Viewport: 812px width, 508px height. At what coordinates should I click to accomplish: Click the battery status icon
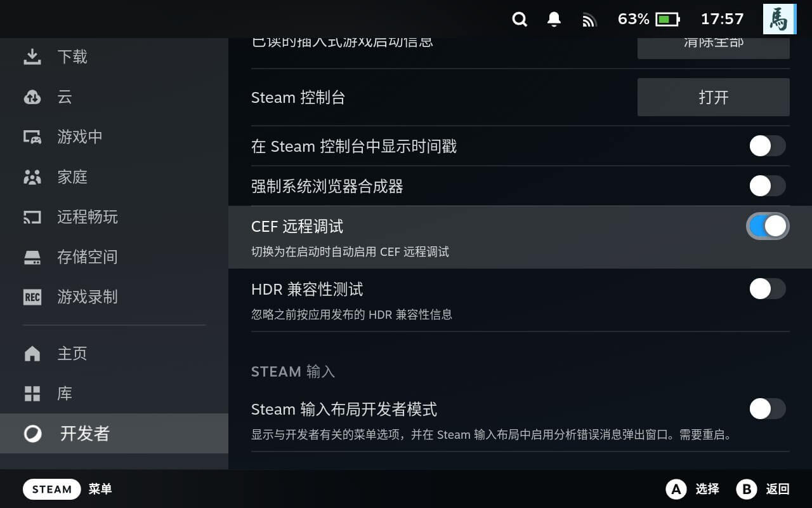(667, 20)
